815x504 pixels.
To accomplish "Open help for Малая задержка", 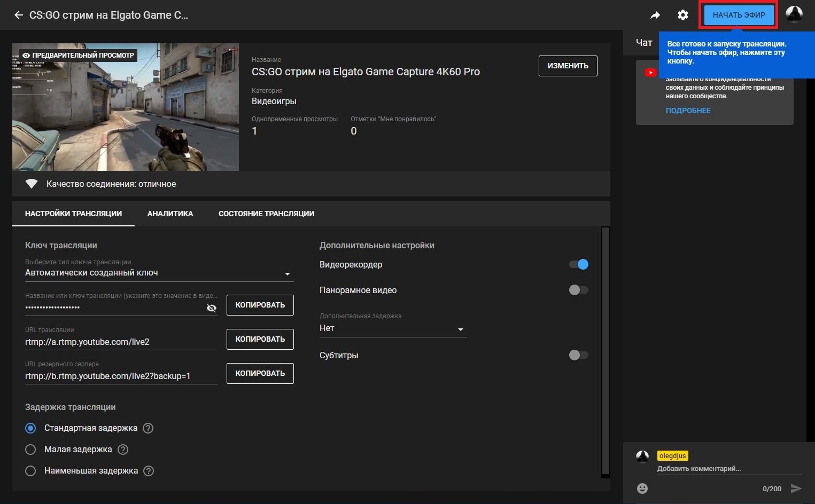I will pos(123,450).
